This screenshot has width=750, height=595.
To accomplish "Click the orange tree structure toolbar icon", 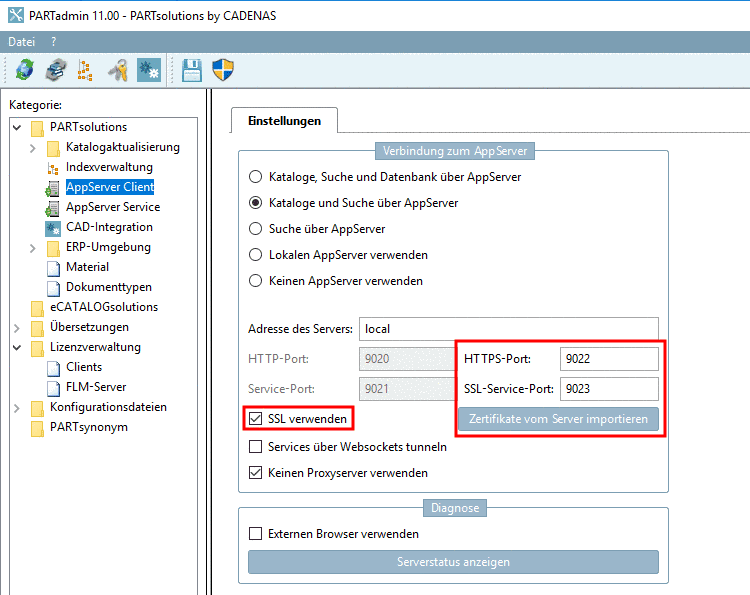I will tap(85, 70).
